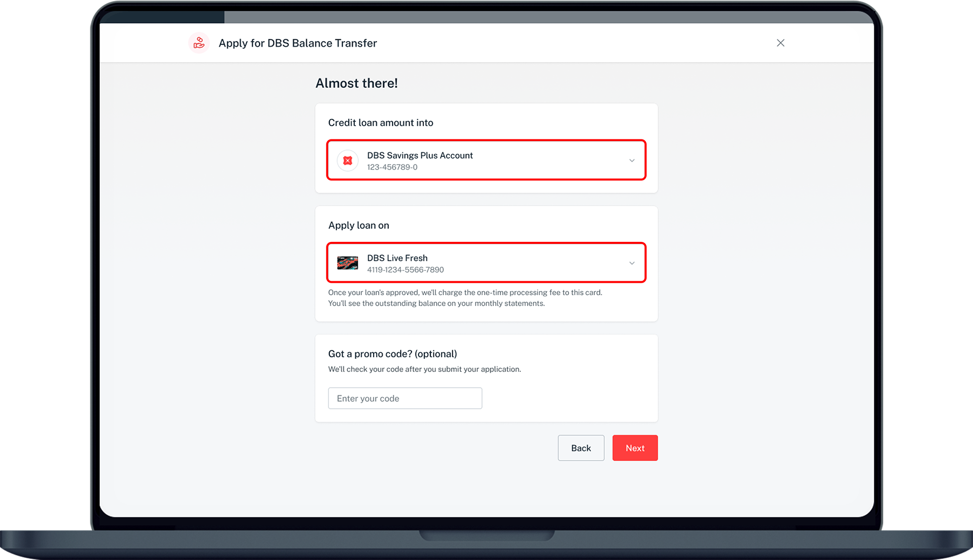Close the balance transfer application dialog
The height and width of the screenshot is (560, 973).
(x=780, y=43)
